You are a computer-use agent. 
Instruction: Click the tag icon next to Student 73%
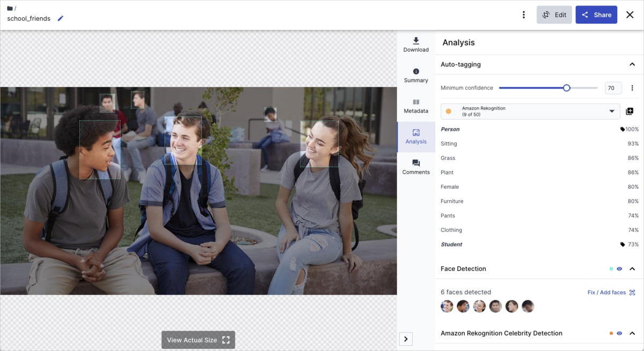(623, 245)
